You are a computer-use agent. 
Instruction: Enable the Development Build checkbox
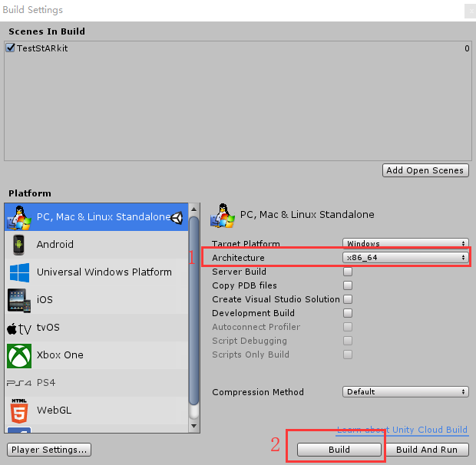348,313
